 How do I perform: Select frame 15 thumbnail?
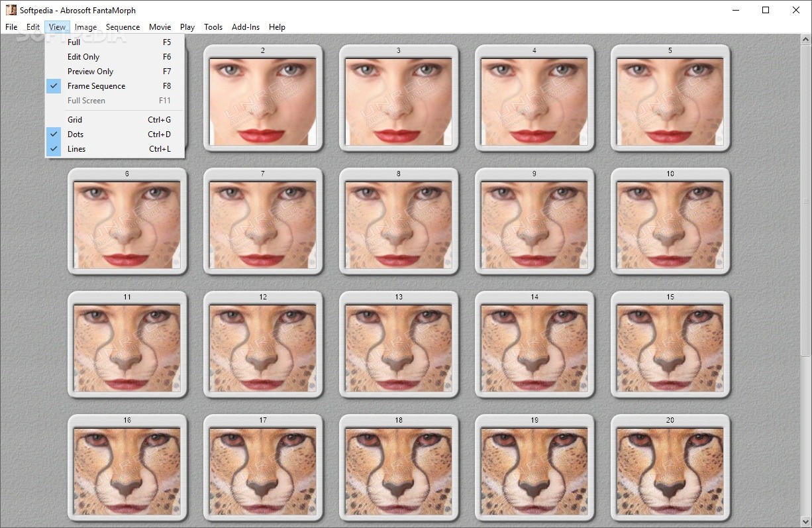point(670,344)
